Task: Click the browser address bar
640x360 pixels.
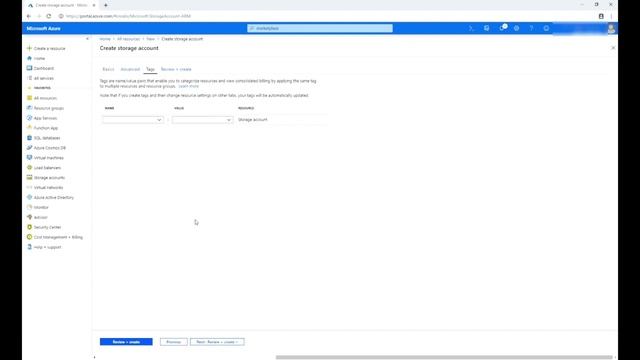Action: tap(327, 16)
